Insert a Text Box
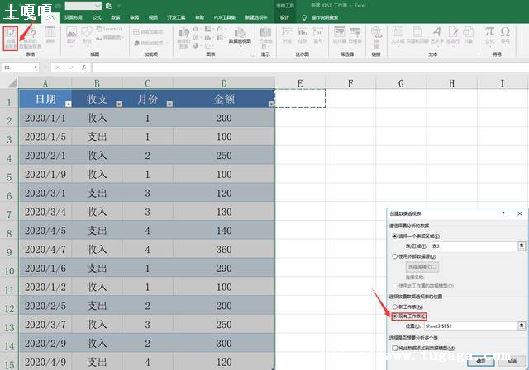The image size is (529, 370). [x=398, y=35]
